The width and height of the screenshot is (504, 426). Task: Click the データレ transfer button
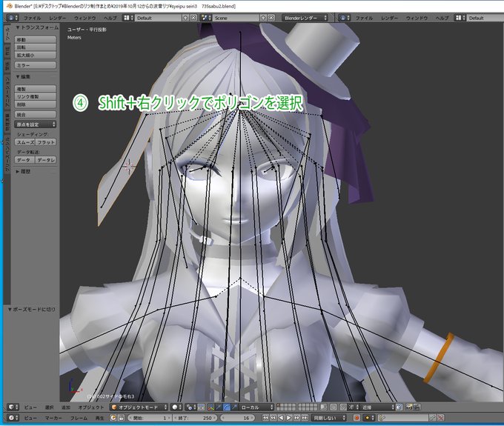click(46, 160)
